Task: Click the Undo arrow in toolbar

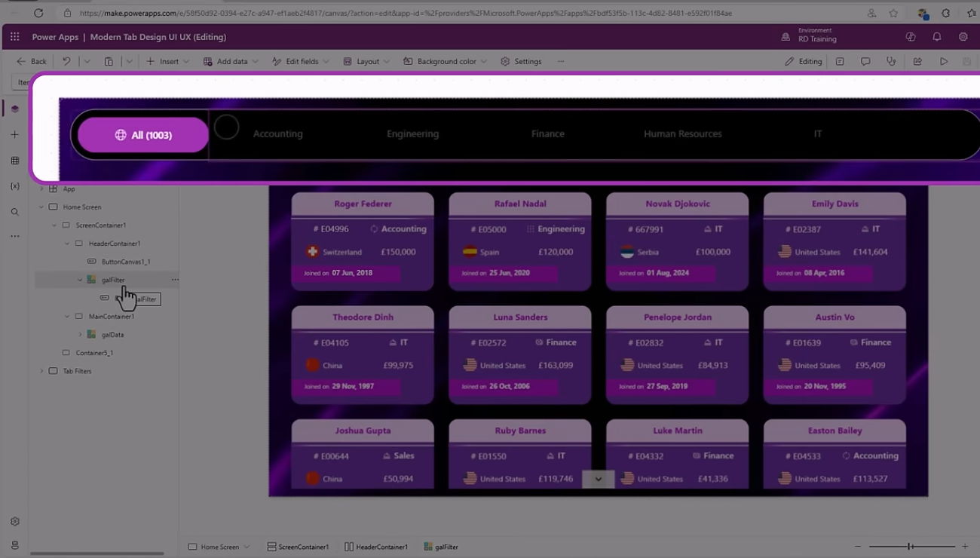Action: coord(66,61)
